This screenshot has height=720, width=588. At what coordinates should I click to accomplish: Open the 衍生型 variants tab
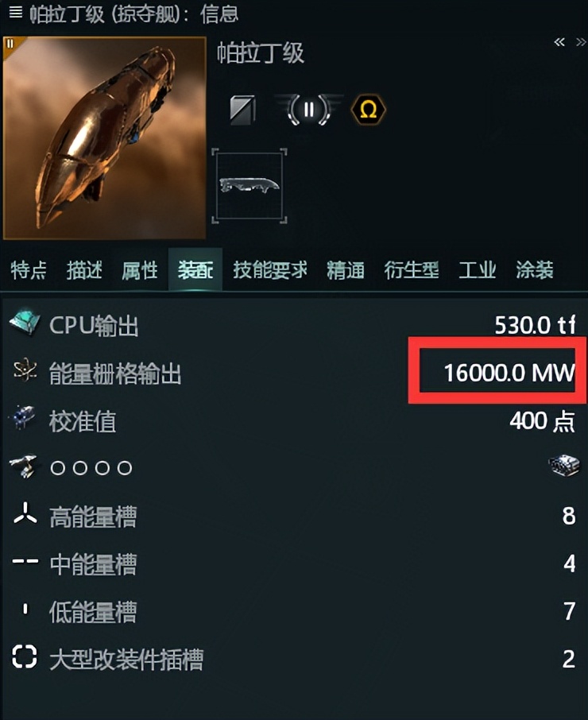412,270
